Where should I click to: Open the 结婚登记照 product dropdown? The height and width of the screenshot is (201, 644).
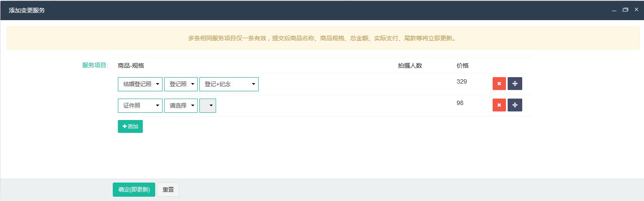click(140, 84)
